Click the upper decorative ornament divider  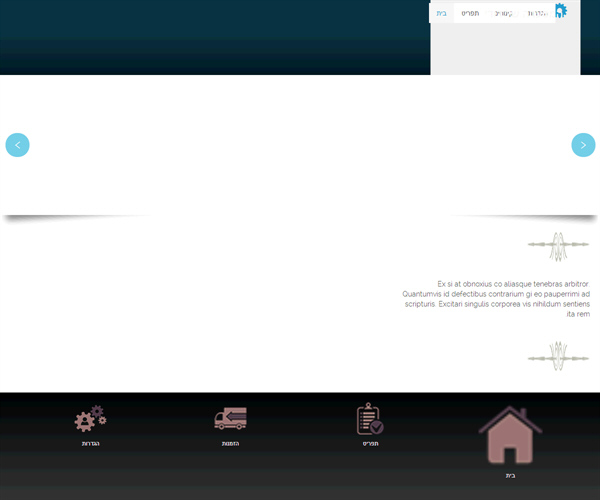pos(558,246)
